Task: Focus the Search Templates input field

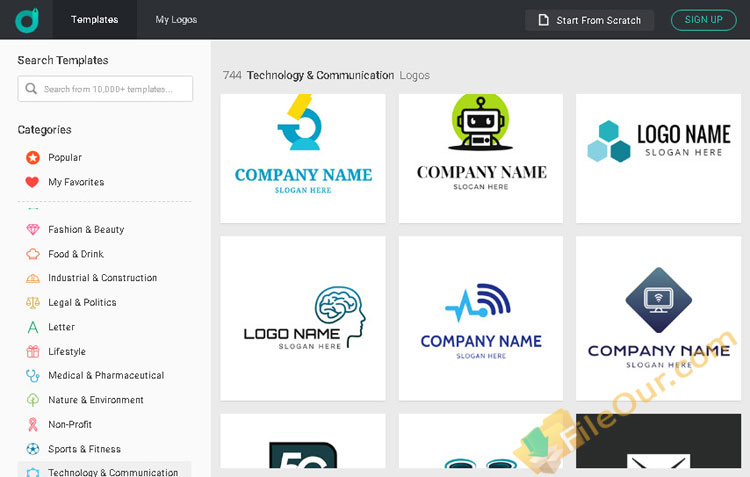Action: 105,89
